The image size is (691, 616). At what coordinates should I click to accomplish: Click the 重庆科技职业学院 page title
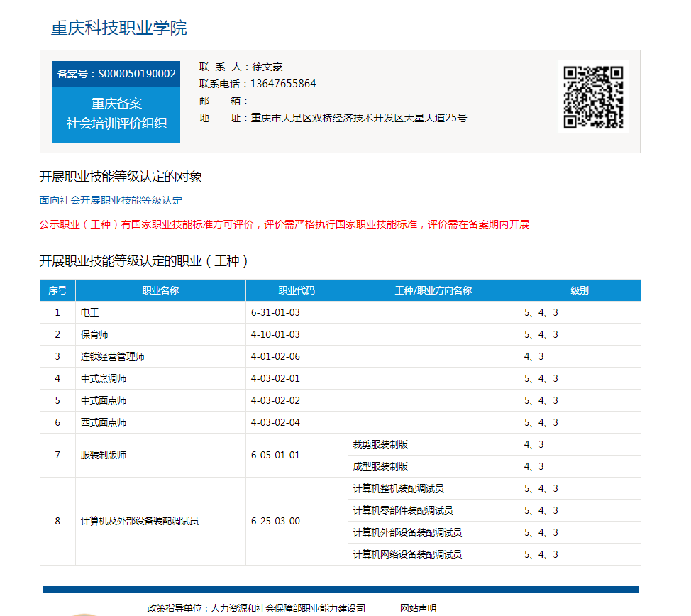click(x=119, y=28)
